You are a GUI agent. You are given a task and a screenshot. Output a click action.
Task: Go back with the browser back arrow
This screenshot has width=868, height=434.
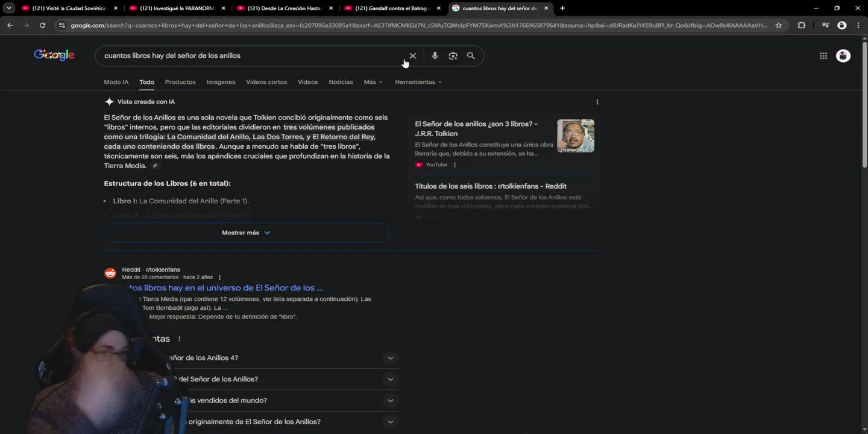pyautogui.click(x=10, y=25)
